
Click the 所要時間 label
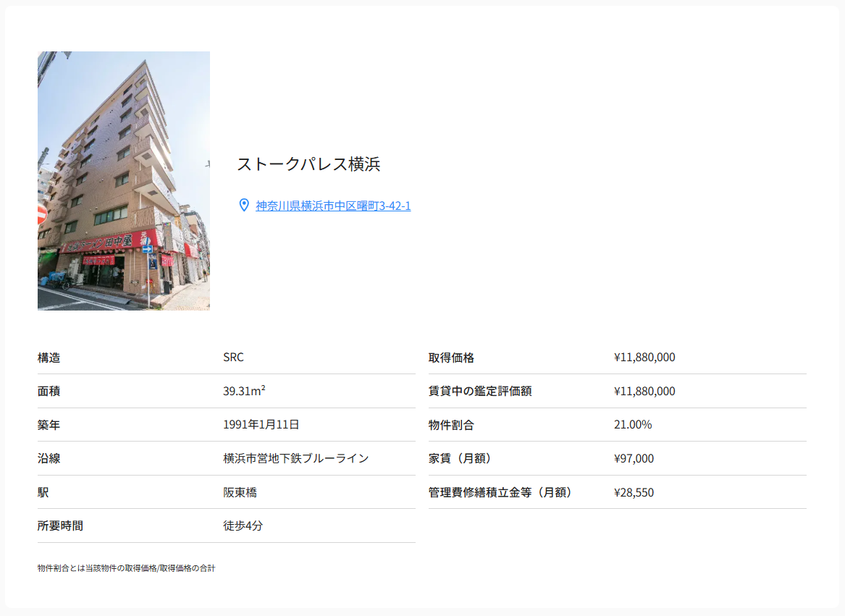click(60, 526)
